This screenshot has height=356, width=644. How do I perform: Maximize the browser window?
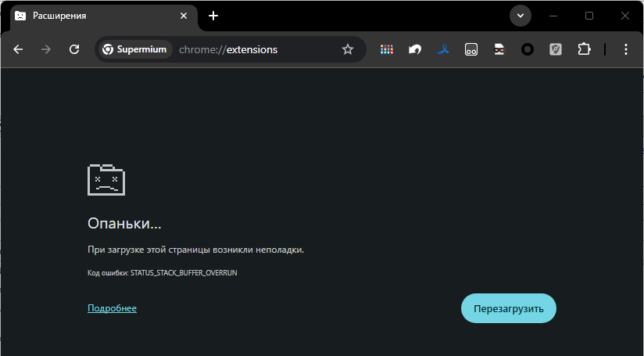point(589,16)
